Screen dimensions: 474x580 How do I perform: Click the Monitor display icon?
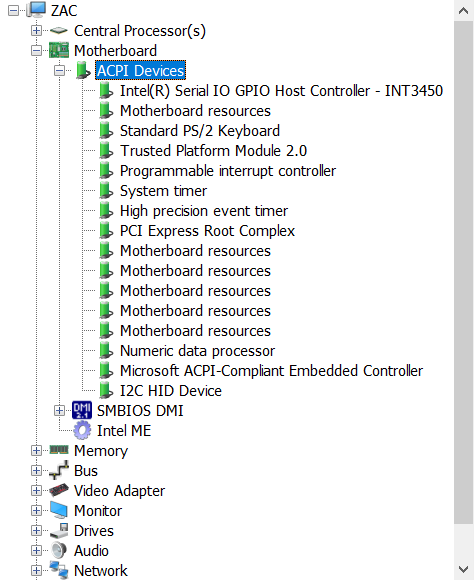[59, 510]
